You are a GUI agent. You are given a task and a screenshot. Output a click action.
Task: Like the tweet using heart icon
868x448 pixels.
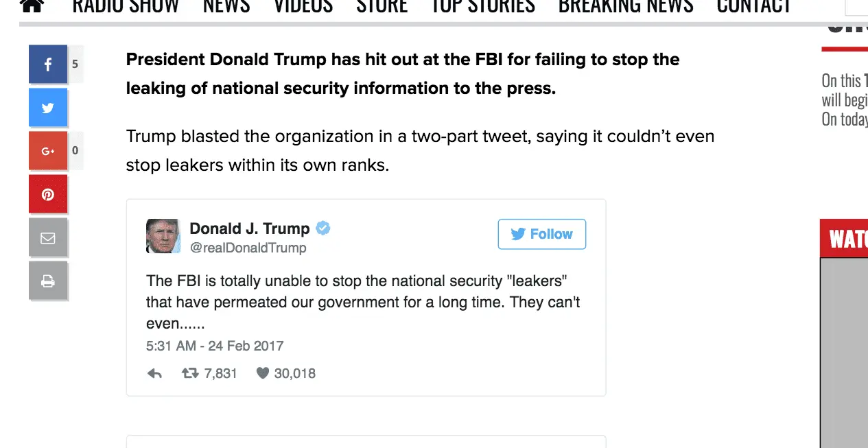(262, 374)
